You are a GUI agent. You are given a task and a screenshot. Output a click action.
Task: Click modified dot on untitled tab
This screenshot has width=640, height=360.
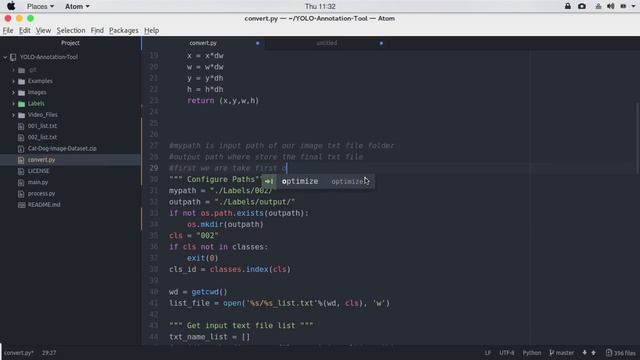click(381, 43)
